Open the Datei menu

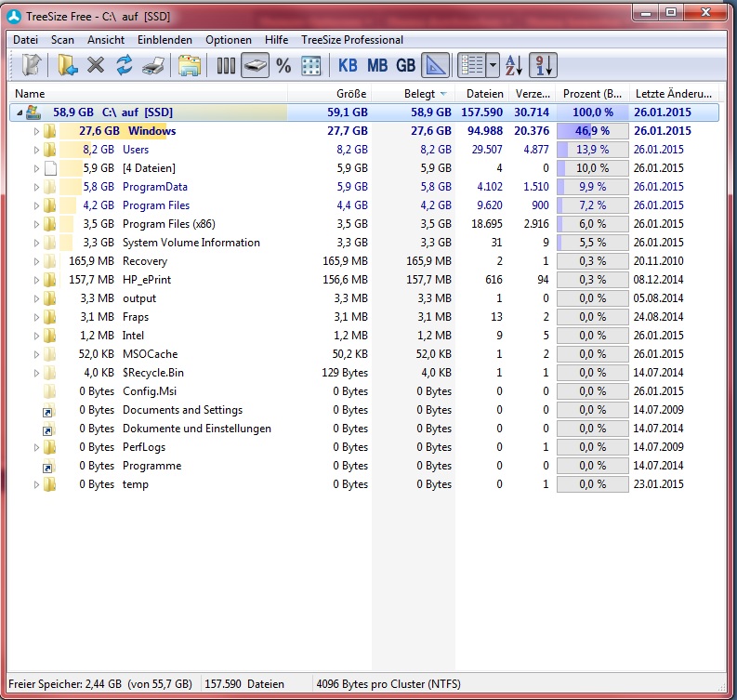point(25,40)
